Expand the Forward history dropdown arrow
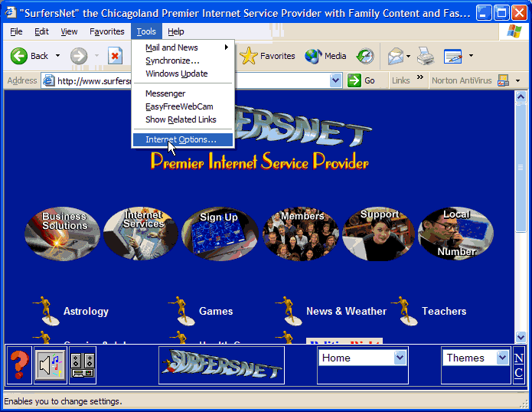 96,56
